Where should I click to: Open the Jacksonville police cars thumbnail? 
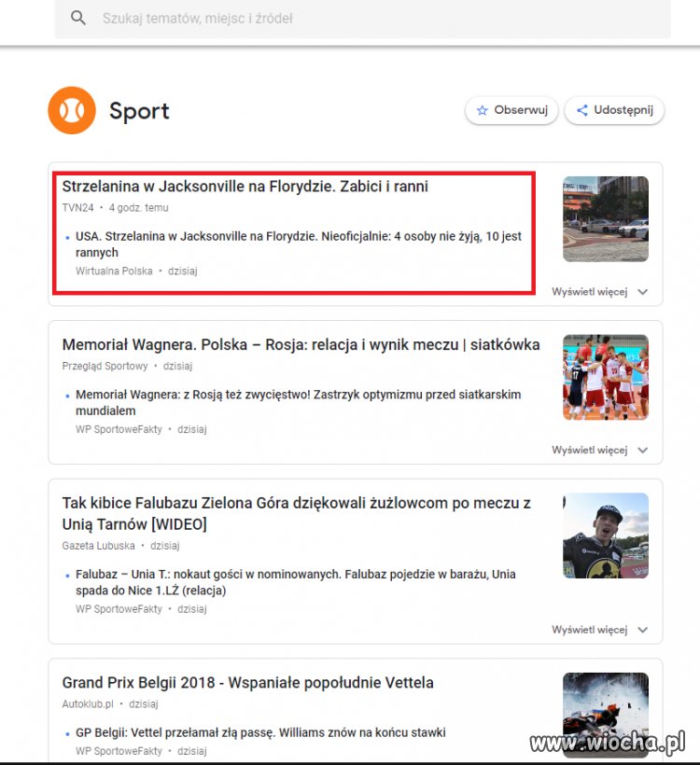pyautogui.click(x=606, y=219)
